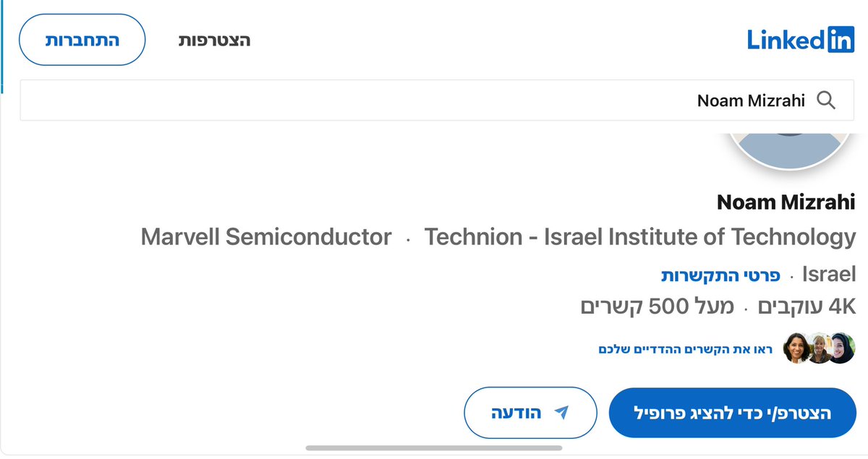Click the 4K עוקבים followers count
Screen dimensions: 868x459
[x=807, y=306]
